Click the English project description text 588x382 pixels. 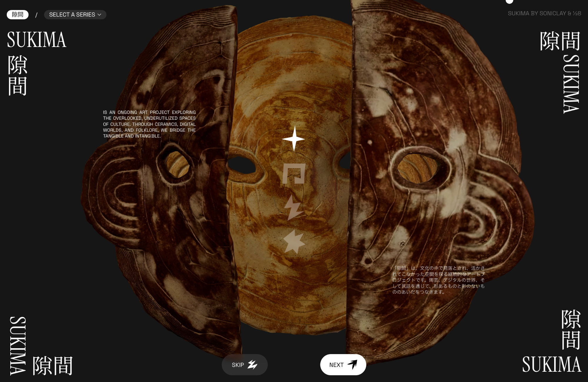tap(149, 123)
